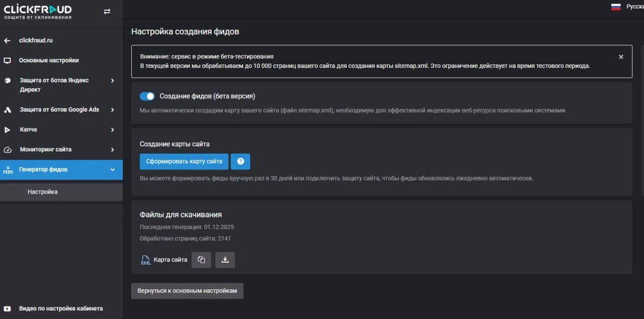The image size is (644, 319).
Task: Select the Настройка submenu item
Action: (43, 192)
